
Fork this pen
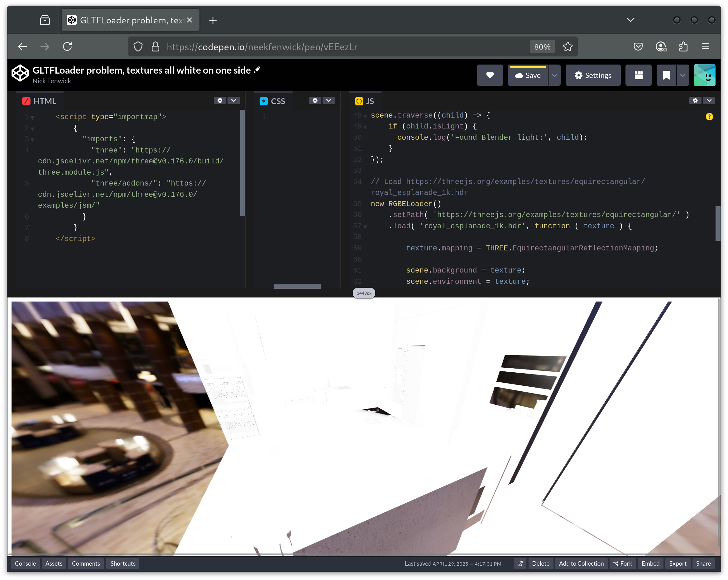click(623, 563)
